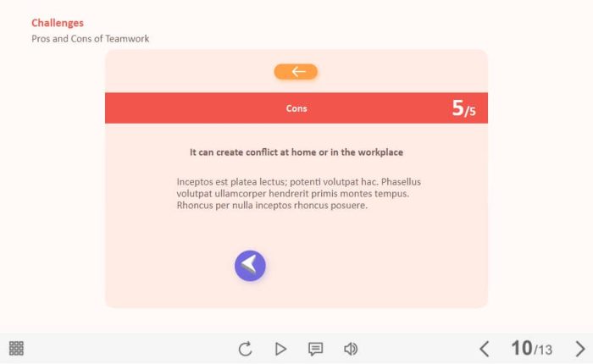Click the 5/5 card counter
Viewport: 593px width, 364px height.
463,108
